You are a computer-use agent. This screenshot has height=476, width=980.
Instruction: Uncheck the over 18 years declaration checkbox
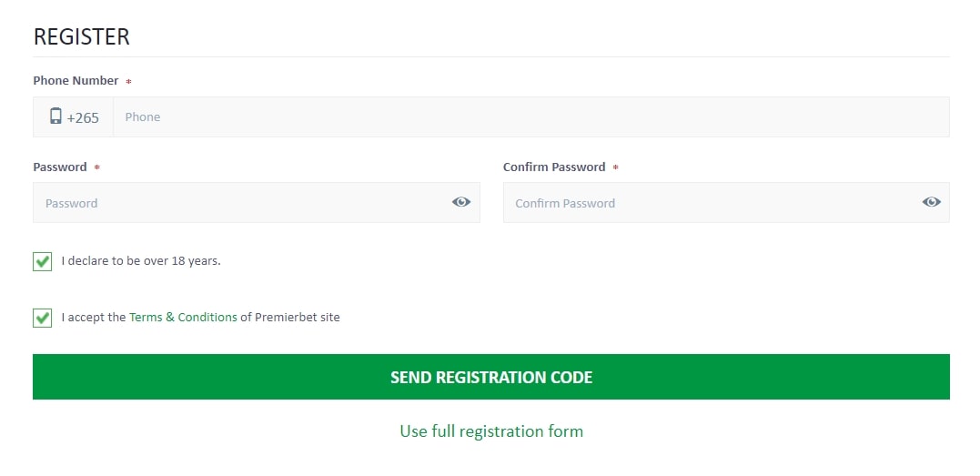pos(43,261)
